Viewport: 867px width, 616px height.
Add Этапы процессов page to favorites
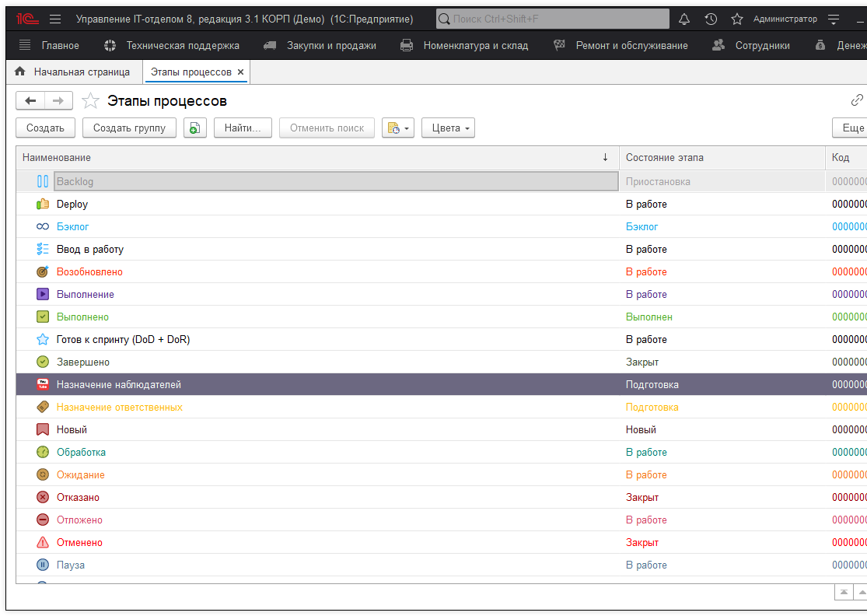coord(91,101)
